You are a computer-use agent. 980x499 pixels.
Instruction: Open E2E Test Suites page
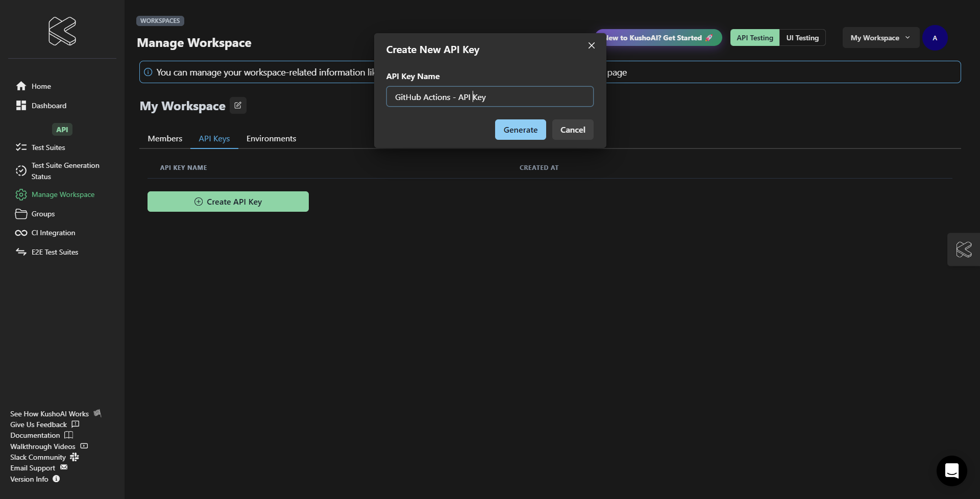tap(55, 252)
